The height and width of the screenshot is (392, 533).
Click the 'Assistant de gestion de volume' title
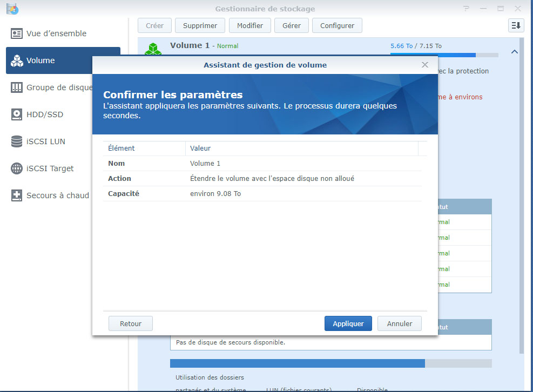click(265, 65)
